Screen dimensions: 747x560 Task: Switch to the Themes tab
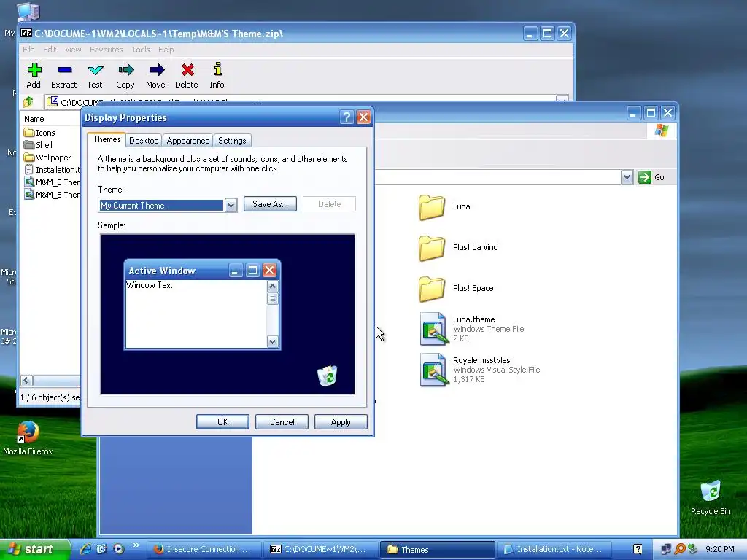[x=107, y=139]
